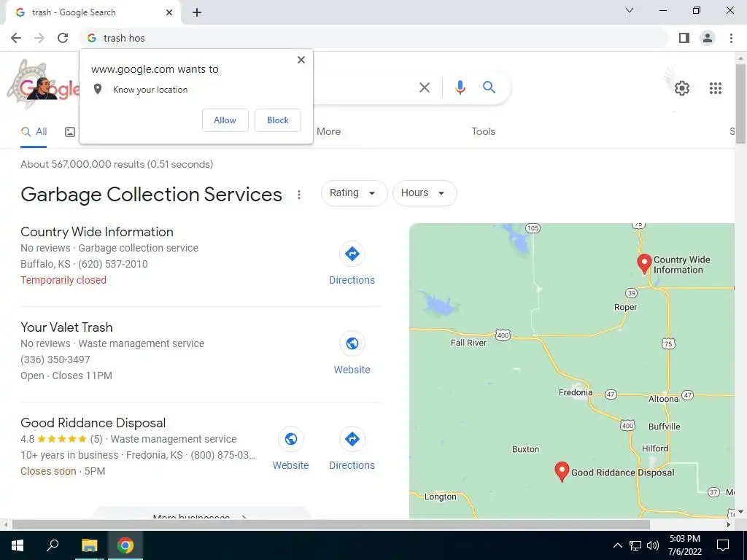Open the Your Valet Trash listing
This screenshot has width=747, height=560.
66,327
